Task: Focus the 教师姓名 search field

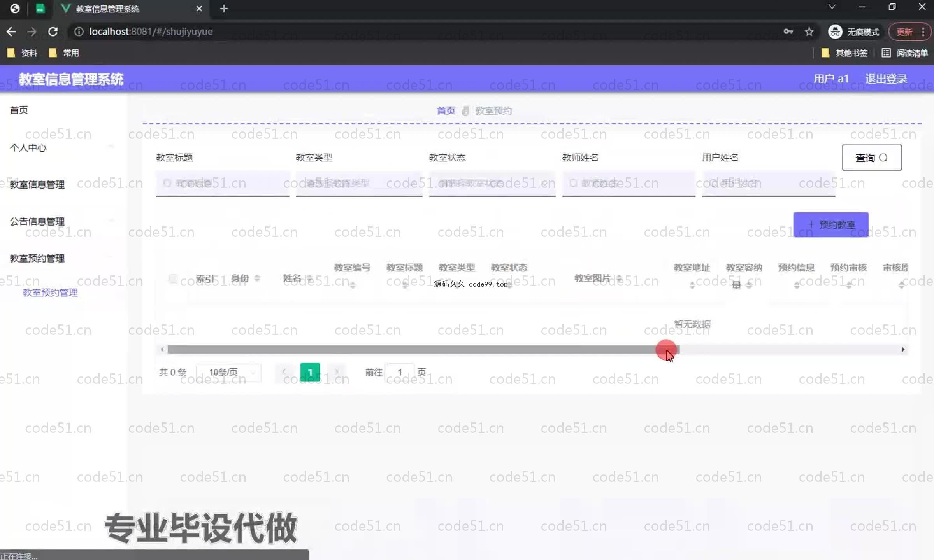Action: pos(629,183)
